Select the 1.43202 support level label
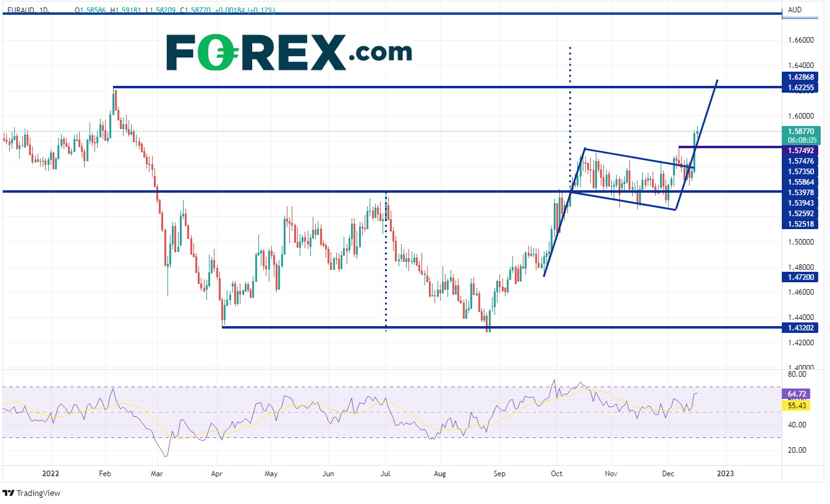This screenshot has width=830, height=504. [800, 327]
